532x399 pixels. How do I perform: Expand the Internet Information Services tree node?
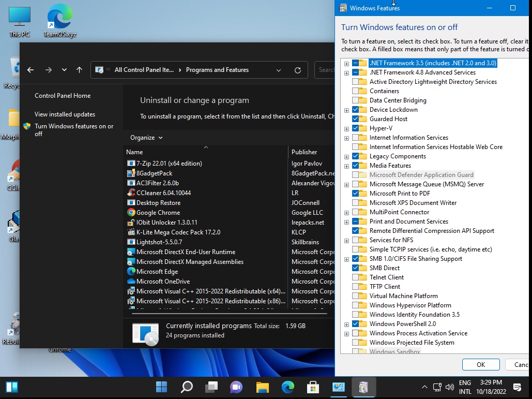click(347, 138)
